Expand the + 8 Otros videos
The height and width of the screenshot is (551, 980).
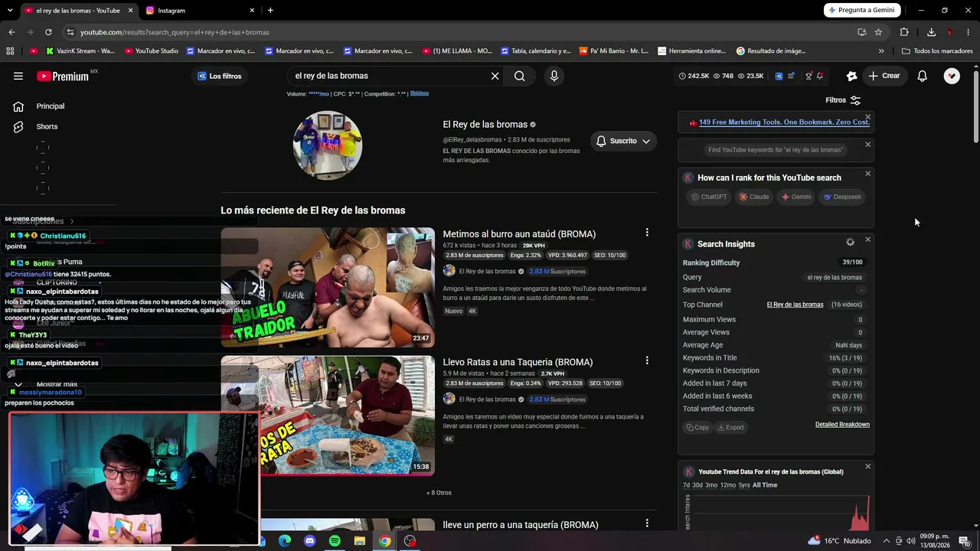439,493
